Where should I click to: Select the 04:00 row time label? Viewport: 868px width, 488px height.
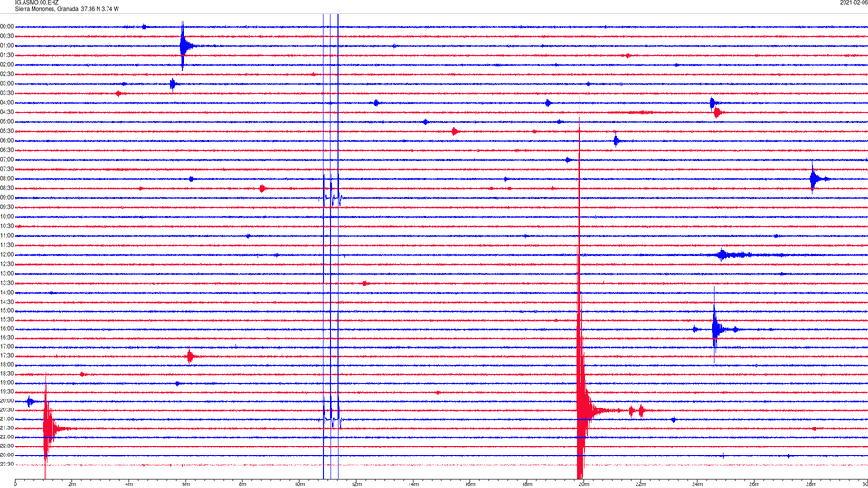pos(7,103)
